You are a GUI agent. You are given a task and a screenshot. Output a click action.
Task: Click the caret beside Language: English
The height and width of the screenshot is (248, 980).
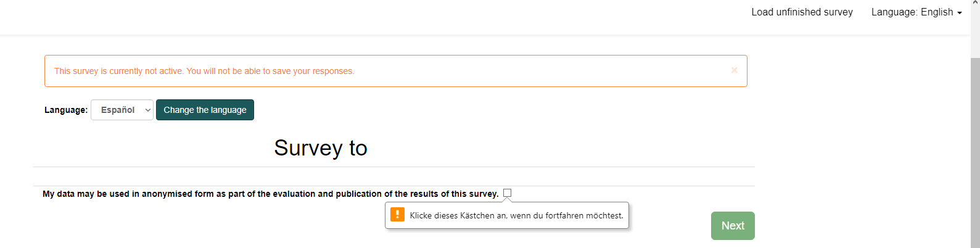[960, 13]
